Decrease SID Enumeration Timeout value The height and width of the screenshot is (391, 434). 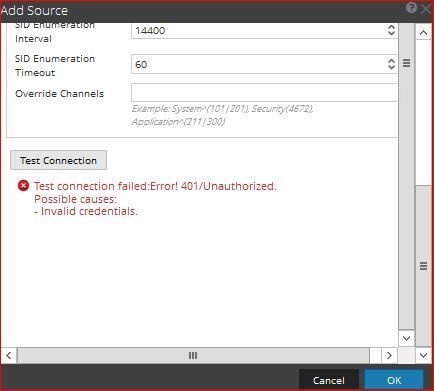[x=391, y=67]
